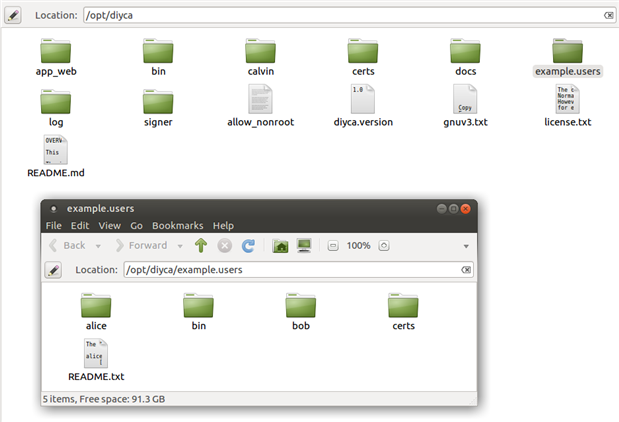Click the /opt/diyca/example.users location field
The height and width of the screenshot is (422, 619).
click(x=298, y=270)
